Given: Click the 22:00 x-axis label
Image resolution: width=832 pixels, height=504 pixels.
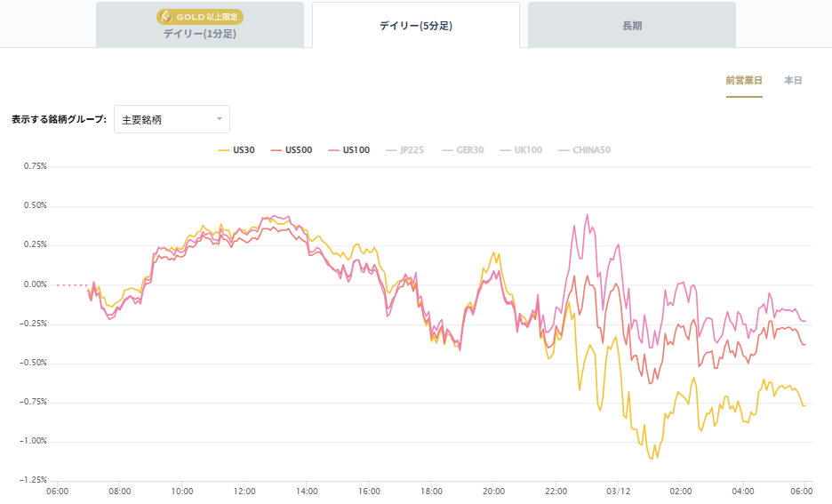Looking at the screenshot, I should (556, 492).
